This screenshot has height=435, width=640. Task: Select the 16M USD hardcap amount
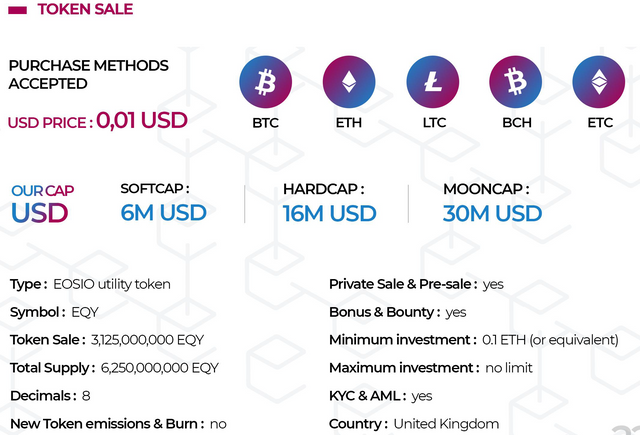(329, 212)
